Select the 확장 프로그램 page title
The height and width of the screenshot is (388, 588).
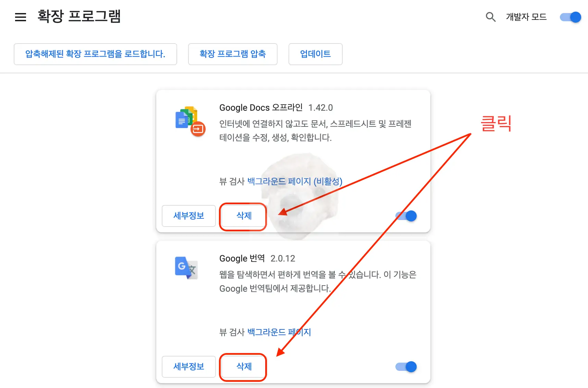(x=79, y=16)
